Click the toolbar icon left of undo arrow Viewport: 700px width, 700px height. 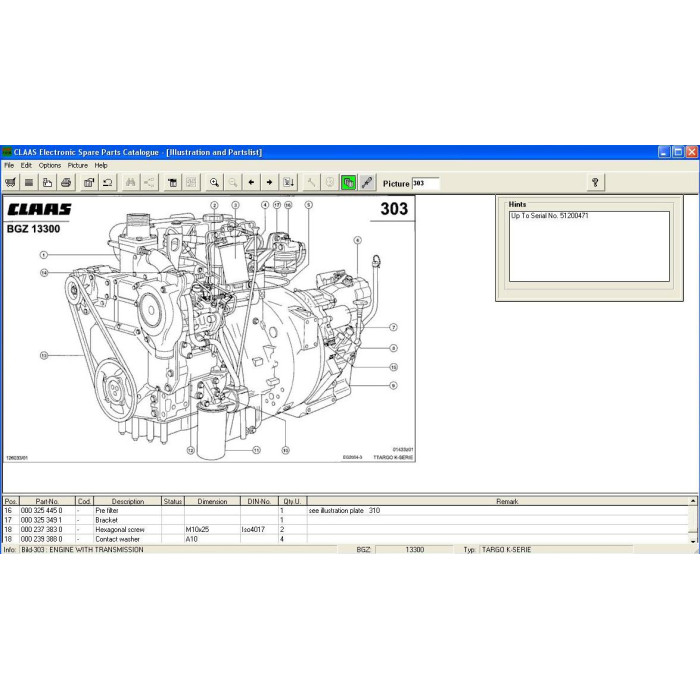point(89,183)
